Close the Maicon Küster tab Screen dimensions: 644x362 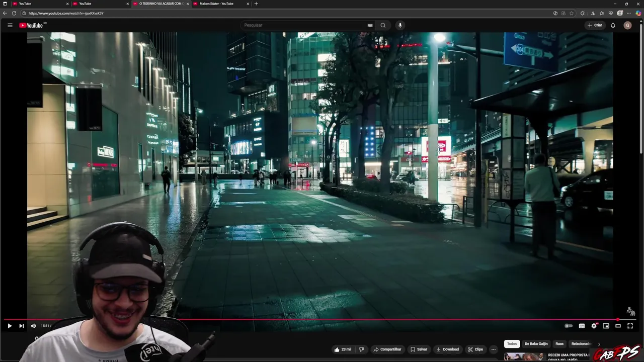click(248, 4)
